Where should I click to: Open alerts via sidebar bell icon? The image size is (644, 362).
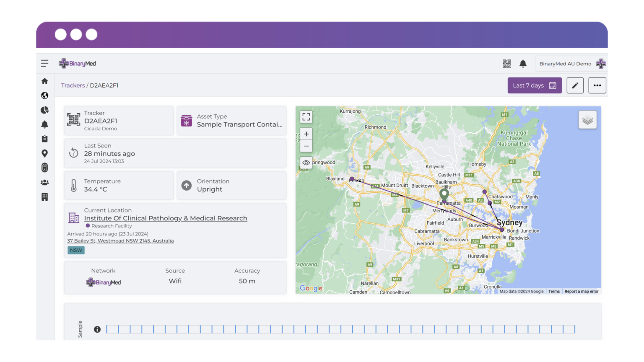point(45,124)
